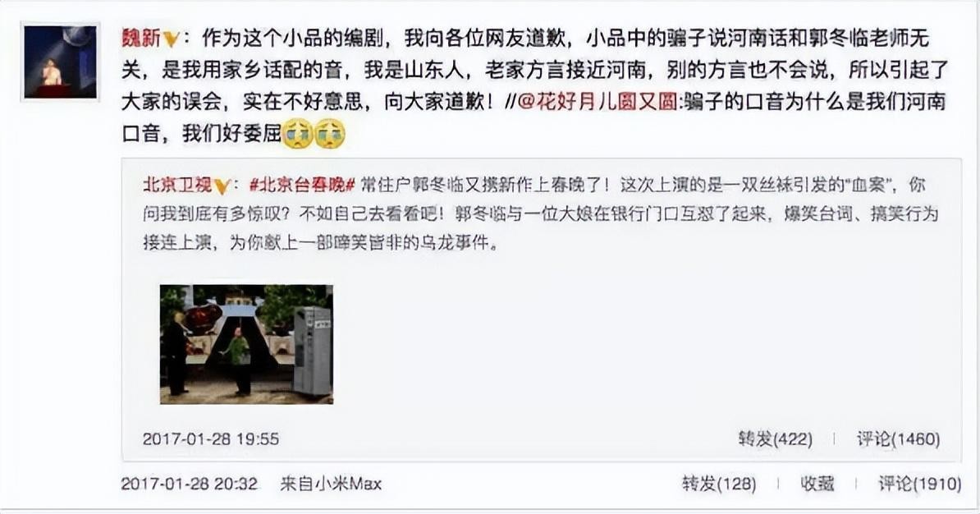Click 转发(128) to repost this weibo
The image size is (980, 514).
(719, 484)
